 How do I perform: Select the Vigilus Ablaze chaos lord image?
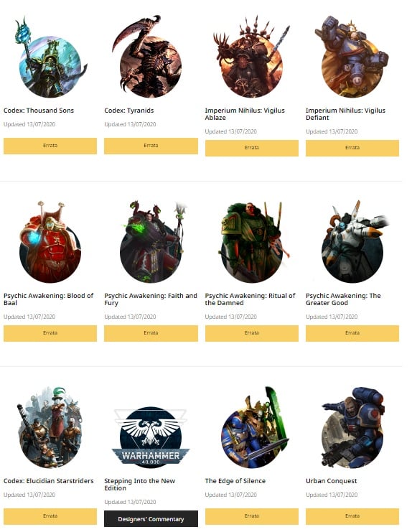tap(252, 57)
